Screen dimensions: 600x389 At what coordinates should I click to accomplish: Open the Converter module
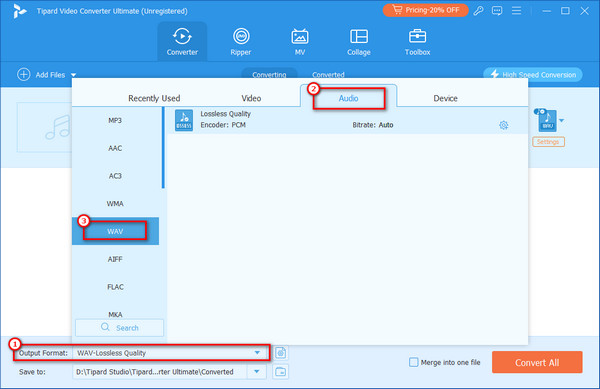tap(182, 42)
